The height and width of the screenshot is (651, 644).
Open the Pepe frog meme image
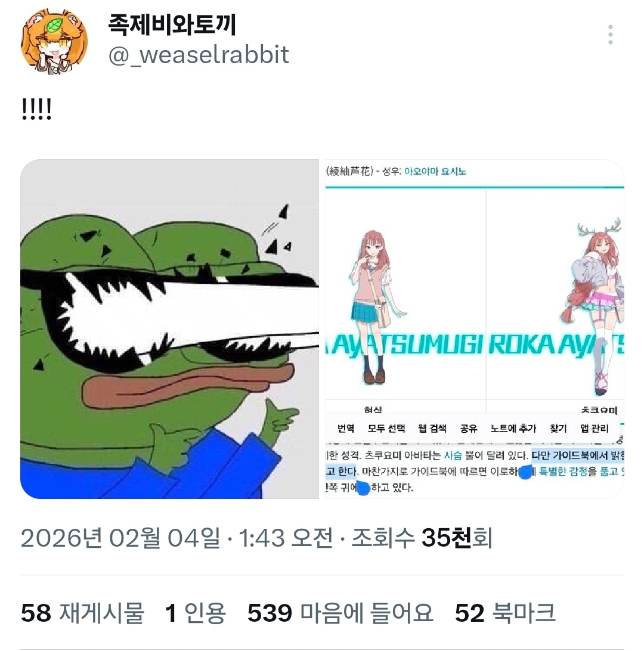[x=169, y=329]
